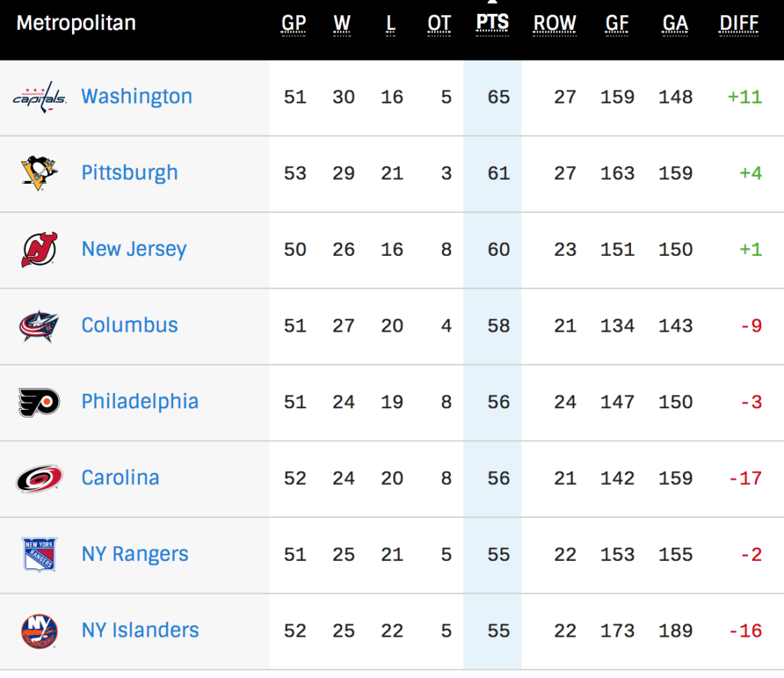Sort by ROW column header
The width and height of the screenshot is (784, 678).
[x=554, y=24]
